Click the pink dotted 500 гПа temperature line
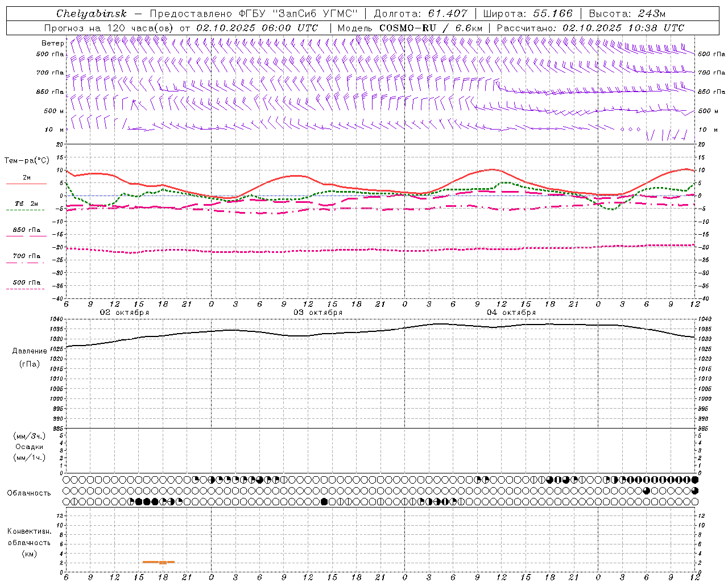Screen dimensions: 728x582 coord(380,250)
